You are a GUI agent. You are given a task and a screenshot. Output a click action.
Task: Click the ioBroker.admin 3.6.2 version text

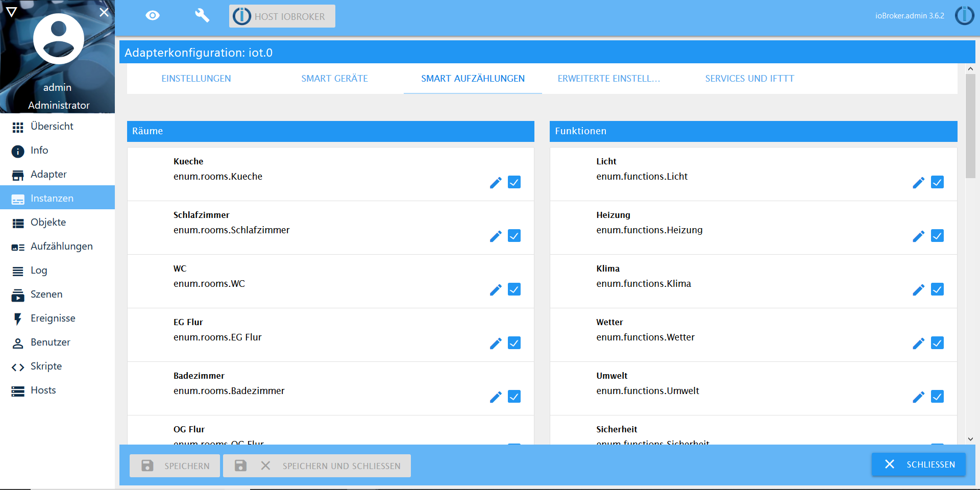910,16
